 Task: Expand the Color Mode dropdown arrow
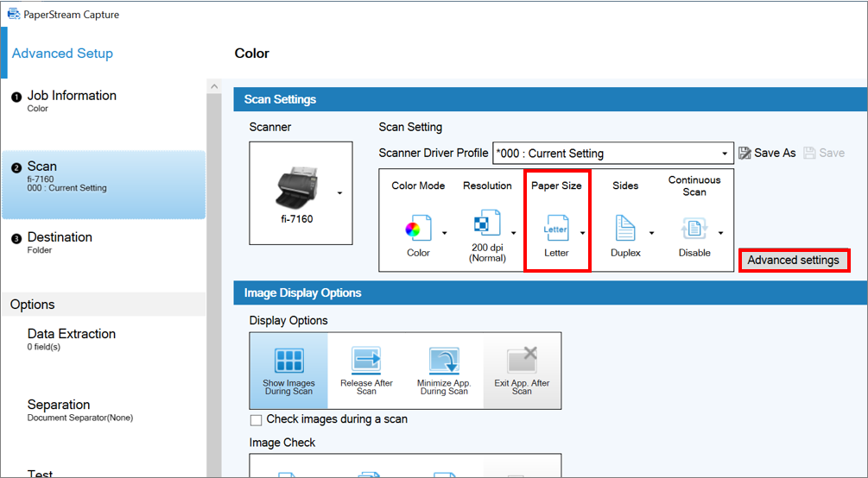[444, 233]
